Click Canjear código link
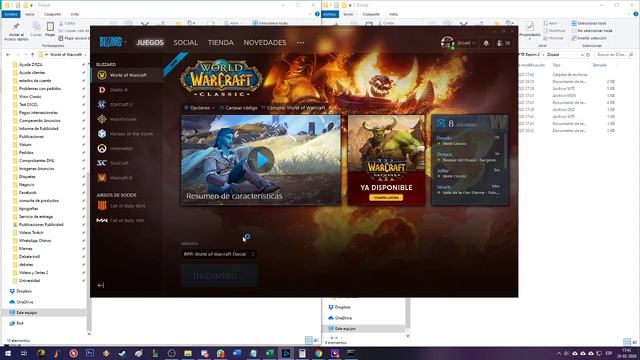This screenshot has width=640, height=360. tap(238, 108)
